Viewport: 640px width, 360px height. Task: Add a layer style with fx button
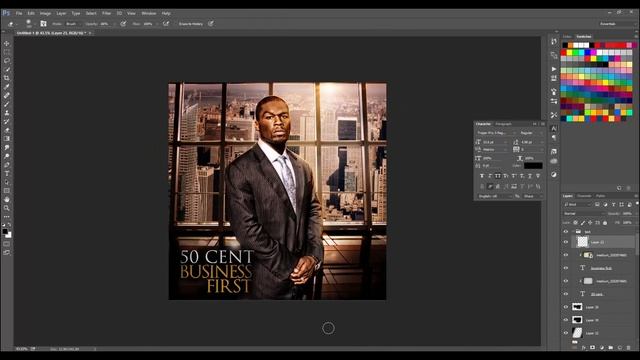(583, 348)
